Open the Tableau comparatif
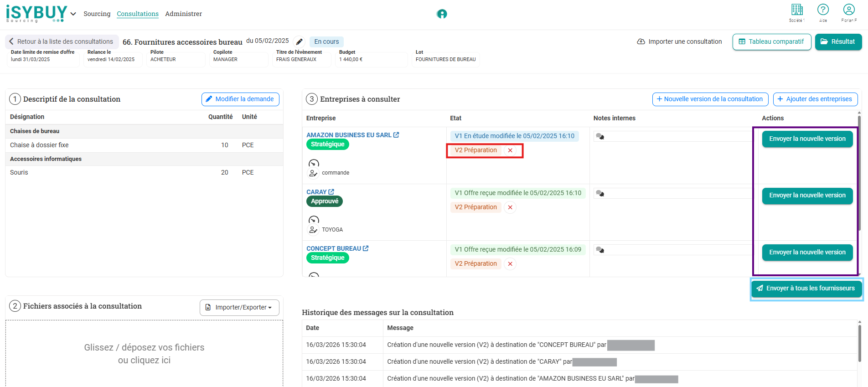Screen dimensions: 868x387 (772, 41)
